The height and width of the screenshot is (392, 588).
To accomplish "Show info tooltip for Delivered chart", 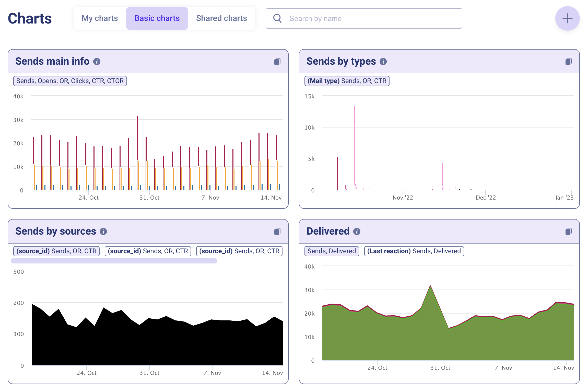I will [x=357, y=232].
